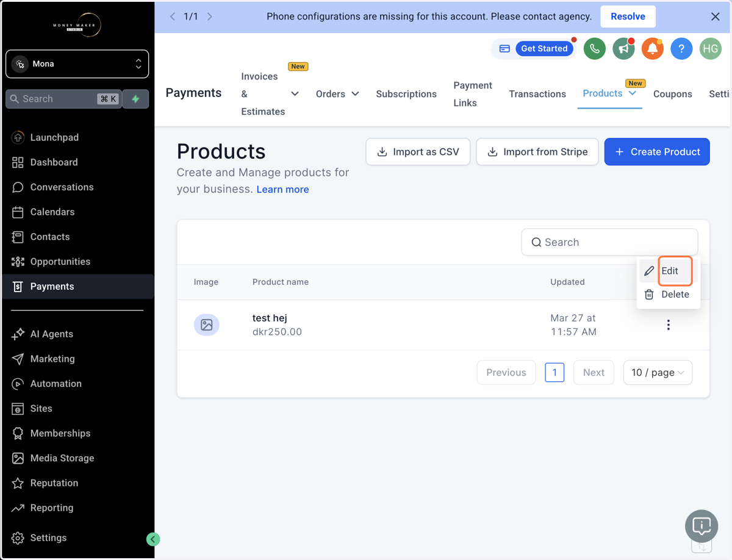Open the 10 / page size dropdown
Image resolution: width=732 pixels, height=560 pixels.
tap(658, 372)
